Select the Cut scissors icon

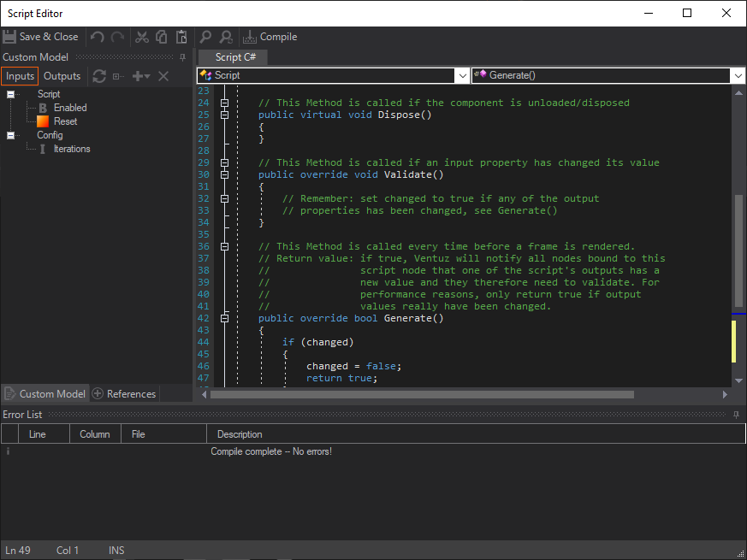click(x=140, y=37)
